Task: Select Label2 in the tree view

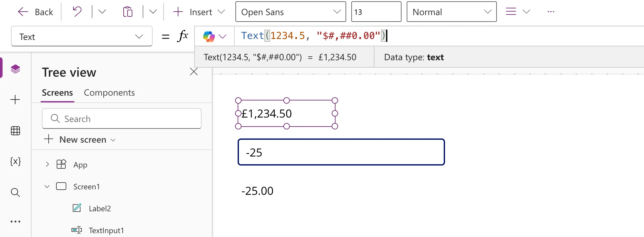Action: (x=99, y=208)
